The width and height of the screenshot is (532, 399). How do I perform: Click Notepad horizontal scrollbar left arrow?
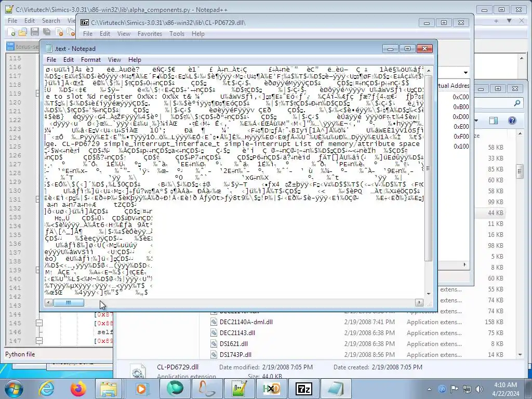[x=49, y=302]
